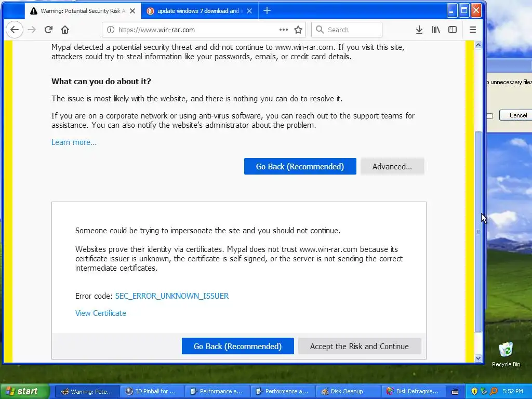This screenshot has width=532, height=399.
Task: Open the Learn more... link
Action: point(74,142)
